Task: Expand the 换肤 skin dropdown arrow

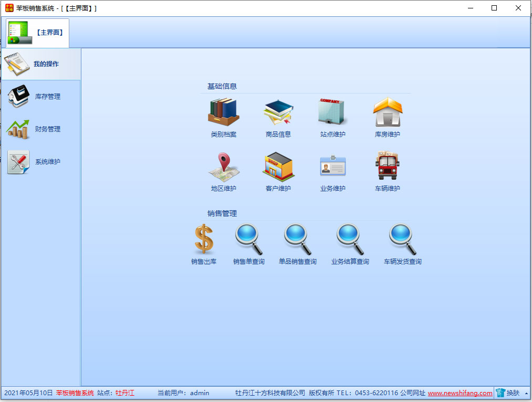Action: (x=526, y=393)
